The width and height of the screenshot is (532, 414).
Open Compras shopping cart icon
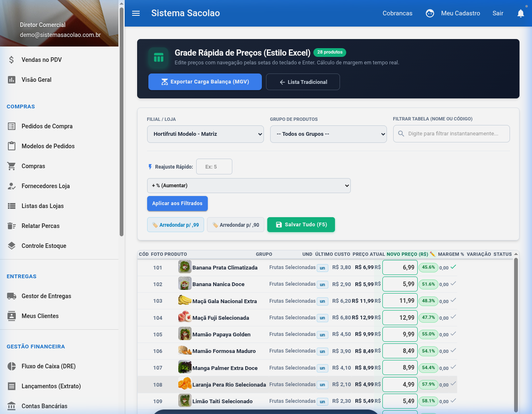point(12,166)
